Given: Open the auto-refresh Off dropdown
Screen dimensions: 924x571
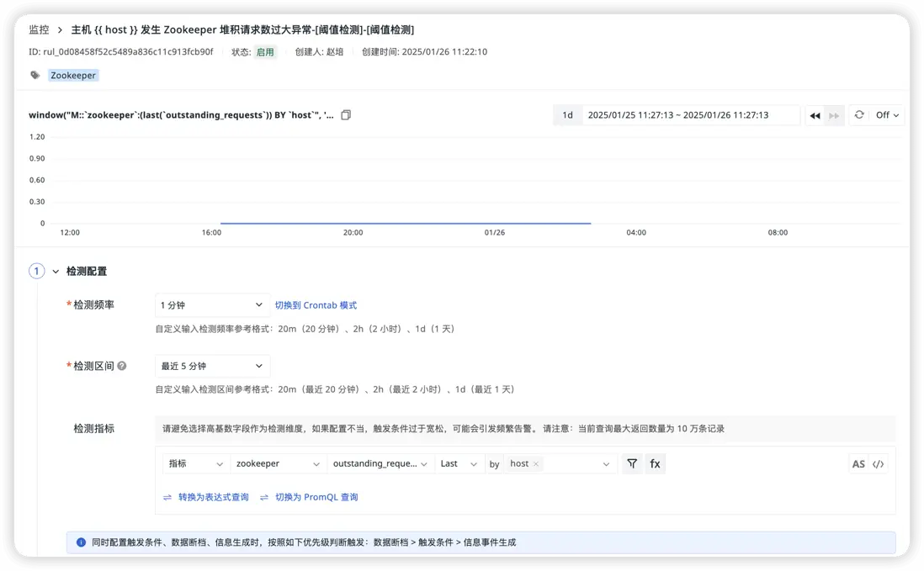Looking at the screenshot, I should coord(887,115).
